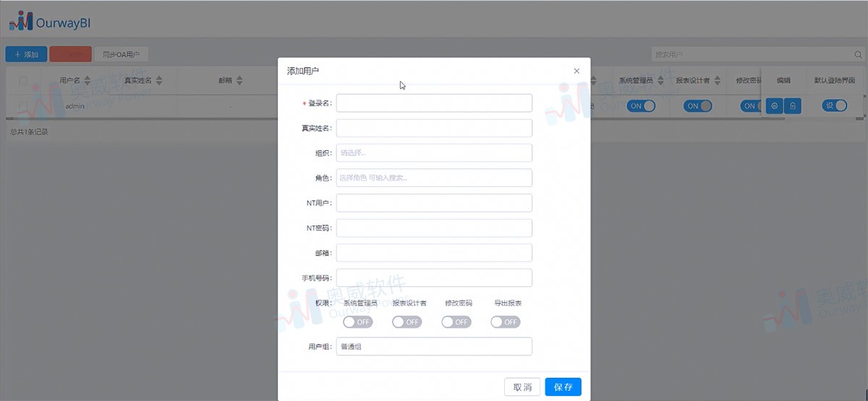Toggle admin's 修改密码 ON switch in table
Screen dimensions: 868x401
tap(751, 106)
